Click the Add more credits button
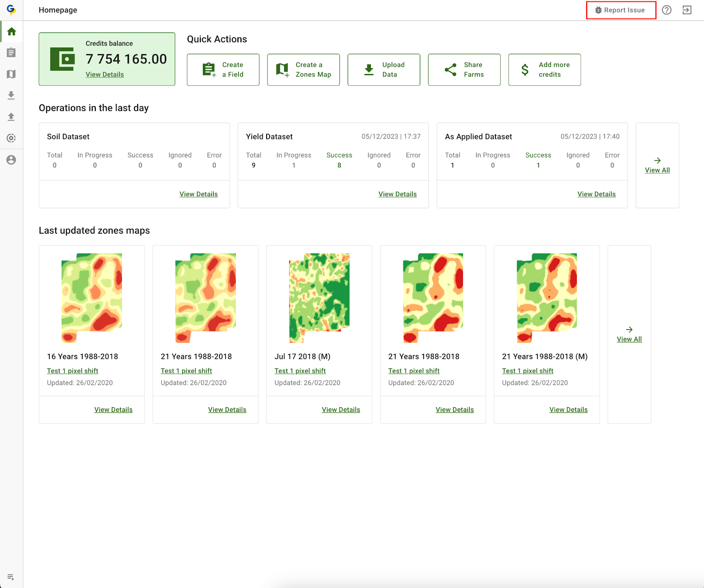Image resolution: width=704 pixels, height=588 pixels. pyautogui.click(x=544, y=70)
